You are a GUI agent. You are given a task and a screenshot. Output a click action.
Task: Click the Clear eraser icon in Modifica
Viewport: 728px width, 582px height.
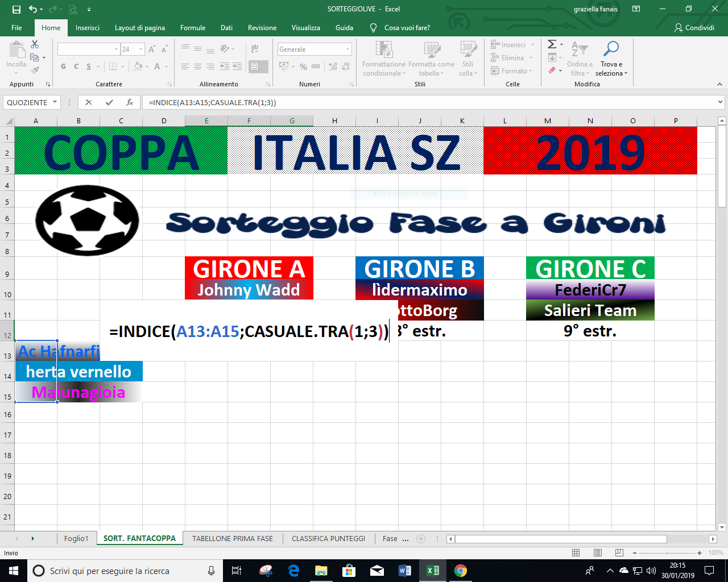click(552, 70)
